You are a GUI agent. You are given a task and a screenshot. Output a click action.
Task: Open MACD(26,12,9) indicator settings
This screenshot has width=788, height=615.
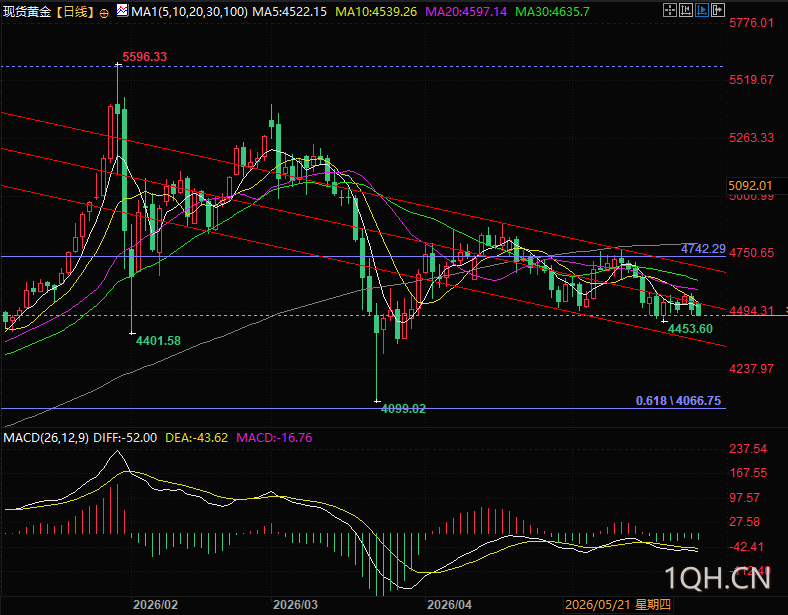pyautogui.click(x=46, y=438)
